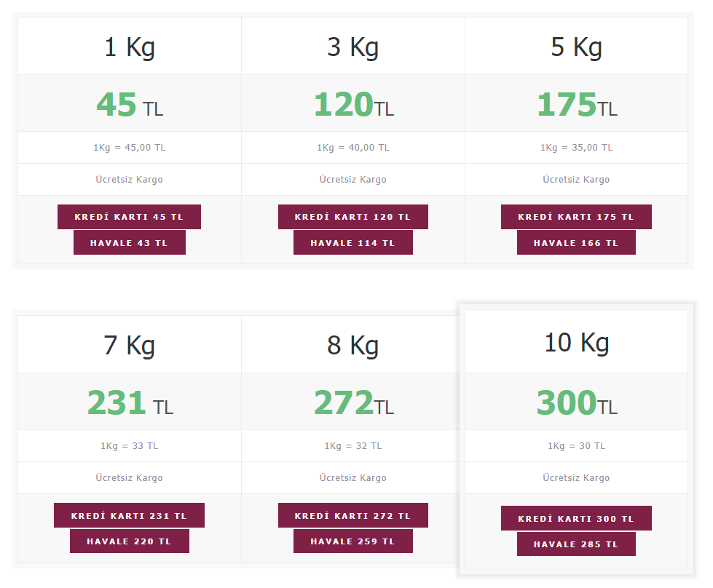This screenshot has height=588, width=713.
Task: Select KREDİ KARTI 120 TL option
Action: 353,217
